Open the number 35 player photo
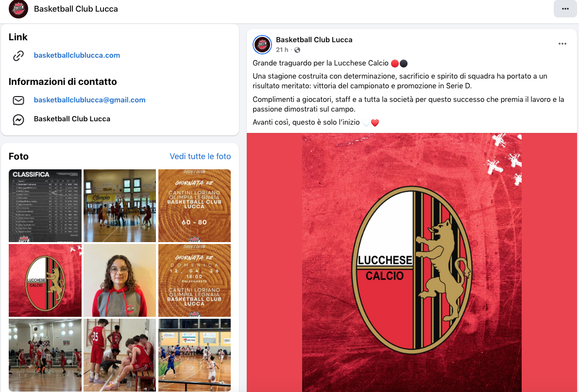 pyautogui.click(x=119, y=355)
